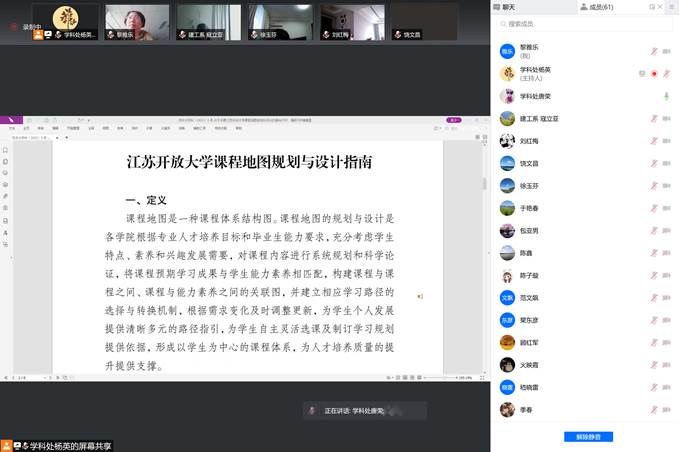This screenshot has height=452, width=679.
Task: Click the red recording dot for 学科处杨英
Action: (x=654, y=74)
